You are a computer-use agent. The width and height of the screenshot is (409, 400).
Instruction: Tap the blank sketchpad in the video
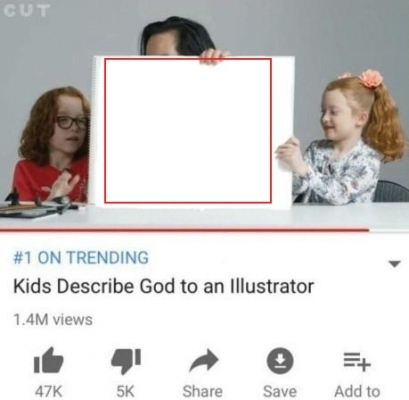point(193,132)
